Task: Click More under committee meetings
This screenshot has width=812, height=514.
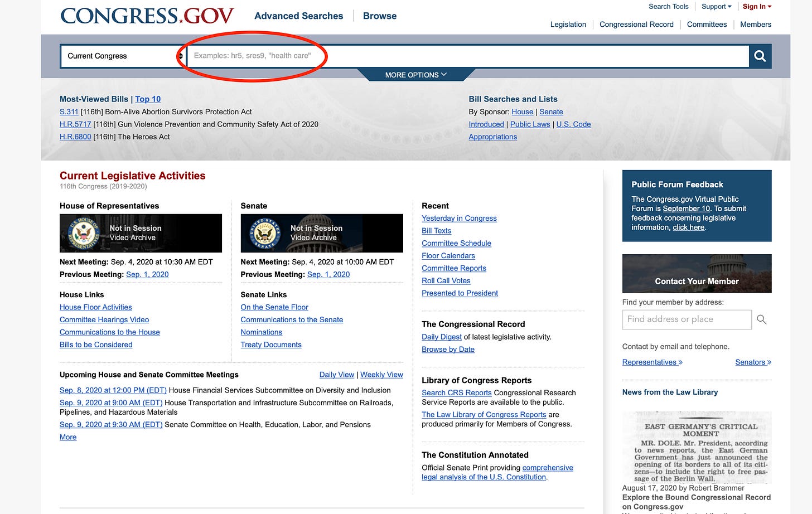Action: 68,437
